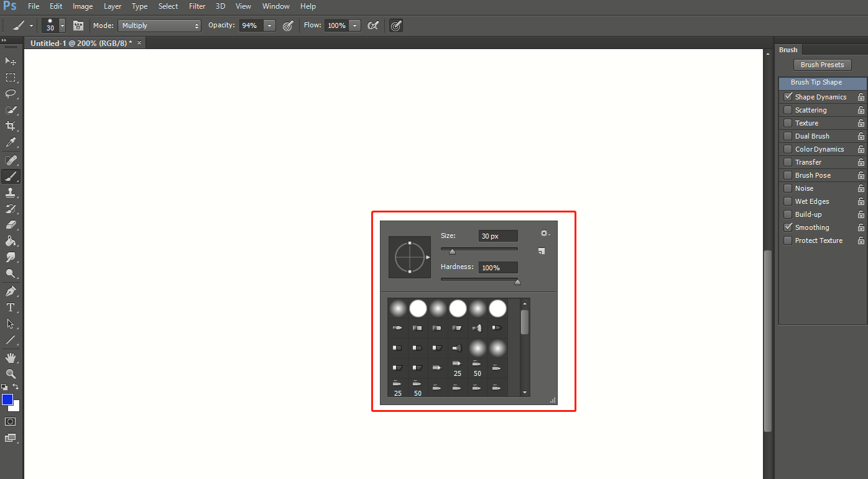Screen dimensions: 868x479
Task: Select the Paint Bucket tool
Action: coord(11,241)
